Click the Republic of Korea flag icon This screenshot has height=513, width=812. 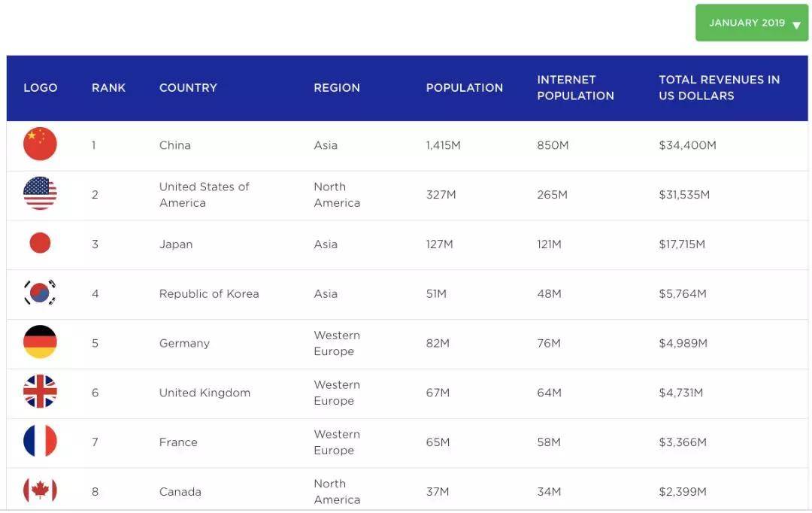[40, 293]
